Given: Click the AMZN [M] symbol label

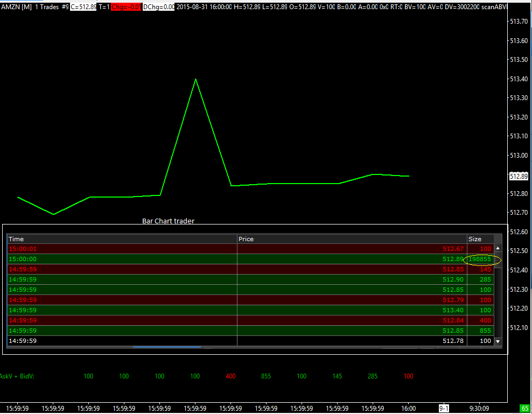Looking at the screenshot, I should (16, 7).
